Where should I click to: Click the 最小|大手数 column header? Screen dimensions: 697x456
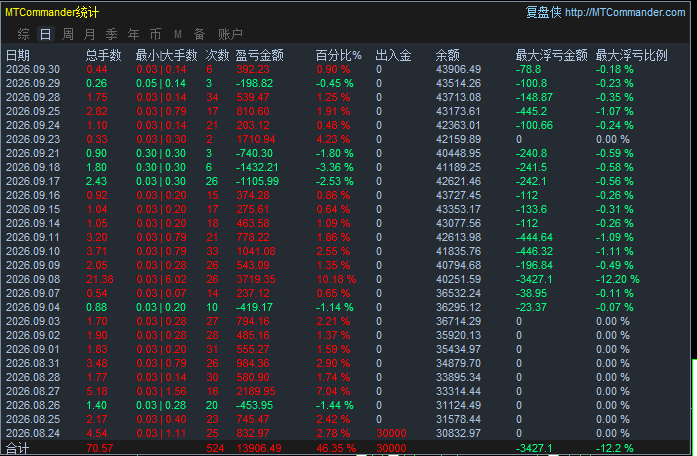166,55
